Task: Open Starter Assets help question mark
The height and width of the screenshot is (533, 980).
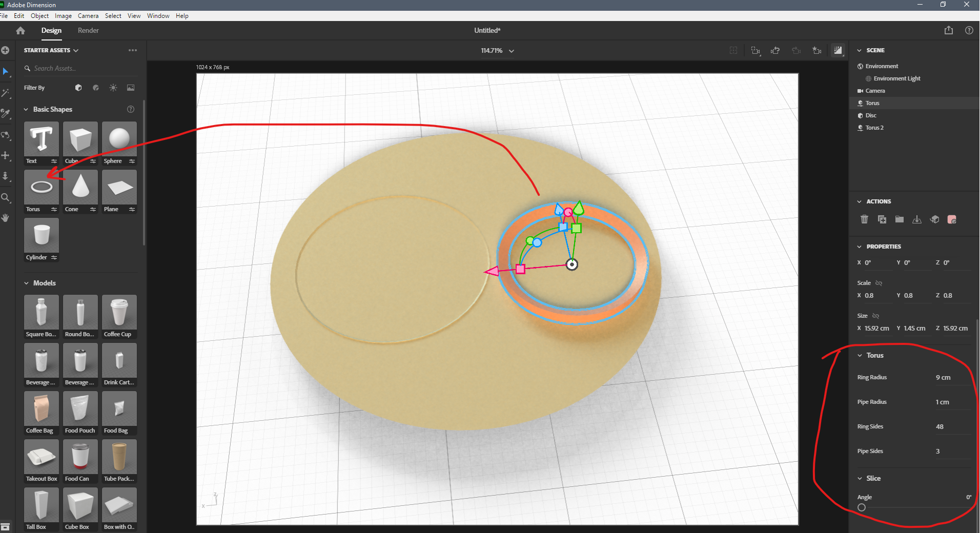Action: pyautogui.click(x=130, y=109)
